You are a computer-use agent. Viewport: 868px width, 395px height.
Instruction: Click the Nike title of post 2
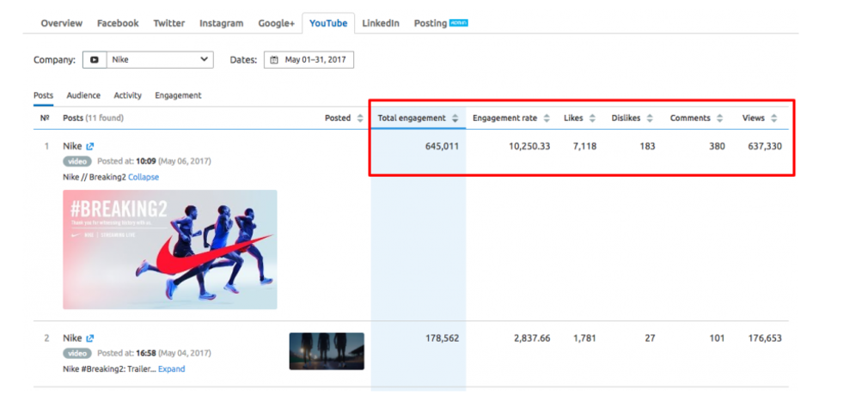coord(72,337)
